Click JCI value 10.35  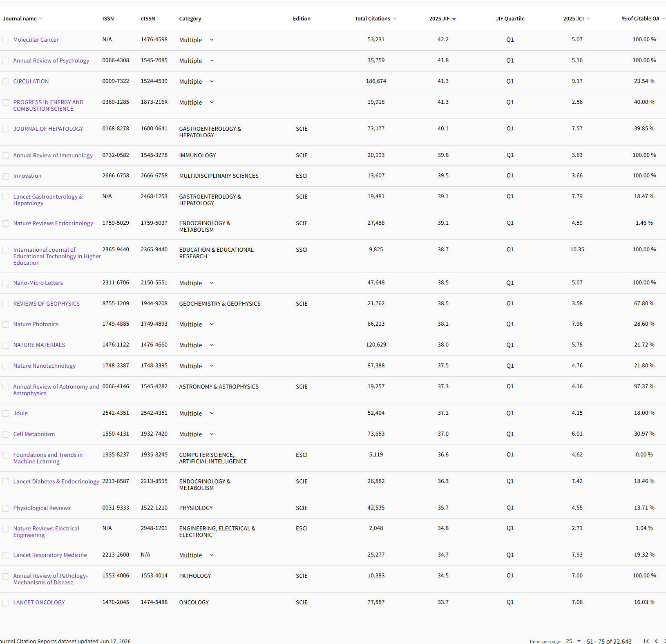click(x=577, y=250)
